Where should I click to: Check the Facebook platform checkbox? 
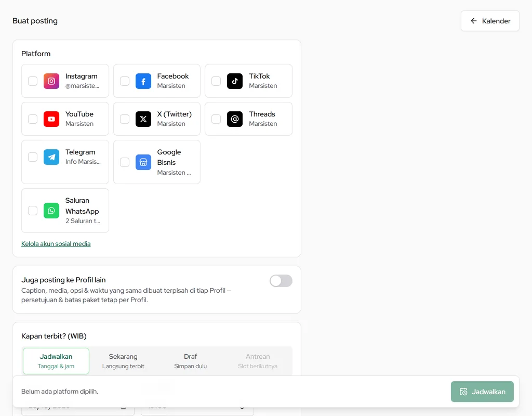tap(125, 81)
